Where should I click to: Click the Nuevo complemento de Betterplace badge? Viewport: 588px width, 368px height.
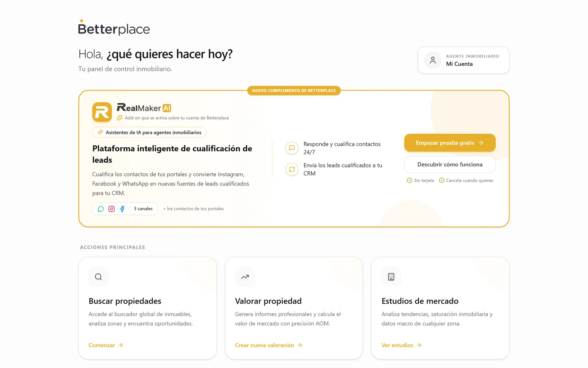(294, 91)
